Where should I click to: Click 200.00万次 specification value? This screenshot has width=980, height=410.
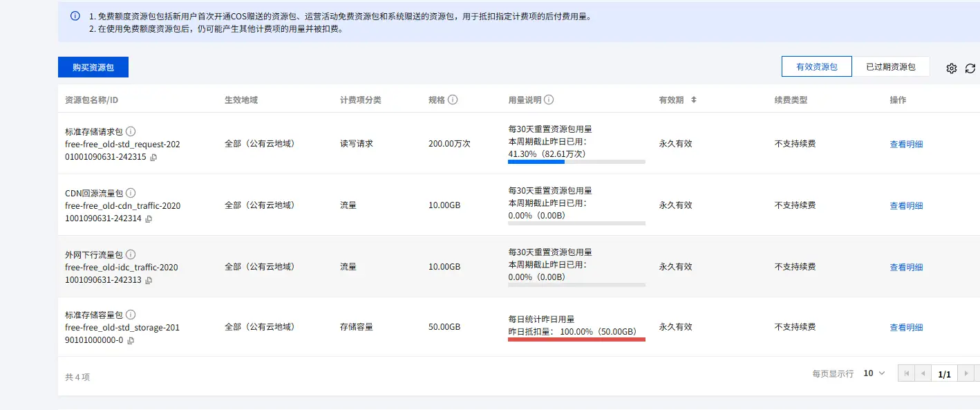click(449, 144)
